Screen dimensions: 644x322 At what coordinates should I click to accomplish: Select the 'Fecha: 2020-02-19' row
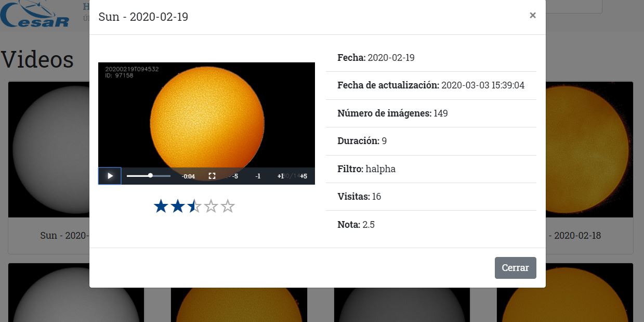pos(431,58)
